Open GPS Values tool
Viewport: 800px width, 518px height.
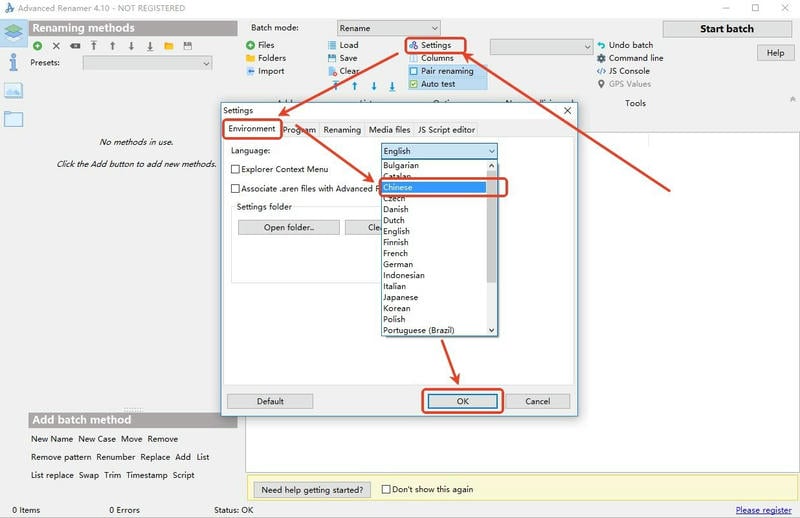pyautogui.click(x=624, y=84)
